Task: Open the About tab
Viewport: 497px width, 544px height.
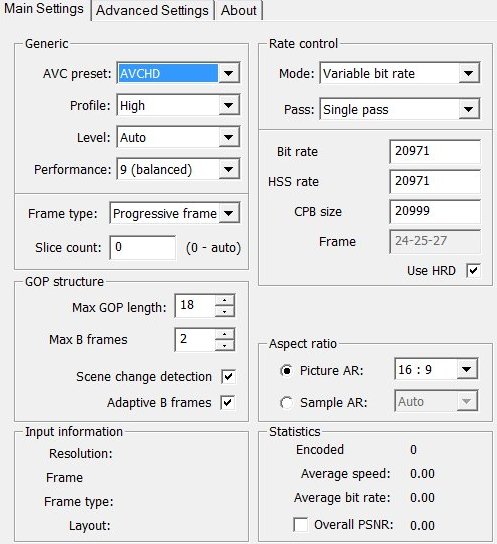Action: click(239, 10)
